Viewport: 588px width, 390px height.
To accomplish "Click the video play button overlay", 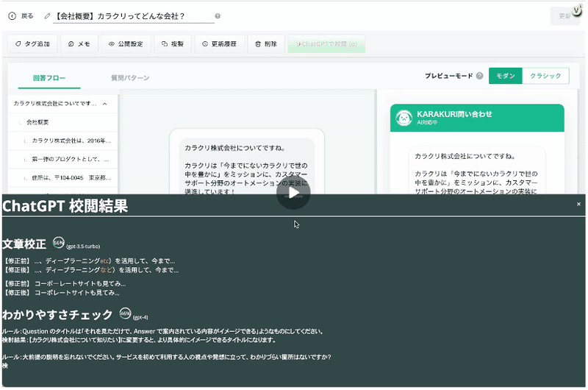I will pos(293,193).
